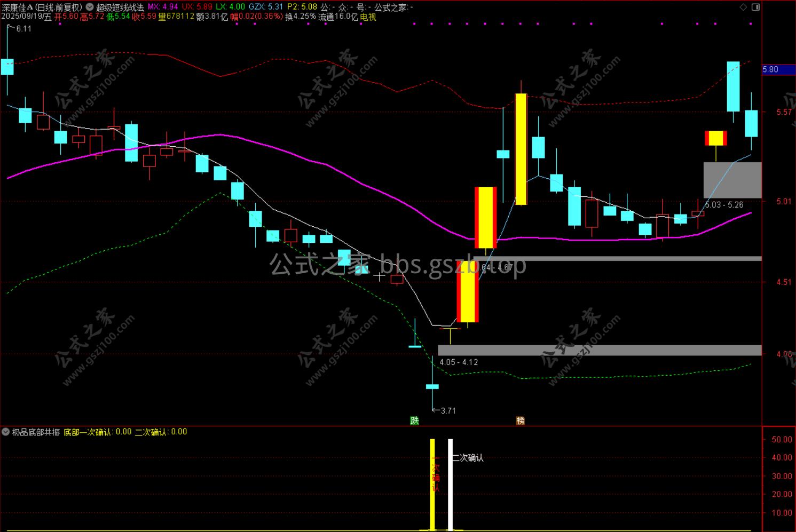This screenshot has width=796, height=532.
Task: Click the diamond icon at the chart's top-right
Action: [744, 7]
